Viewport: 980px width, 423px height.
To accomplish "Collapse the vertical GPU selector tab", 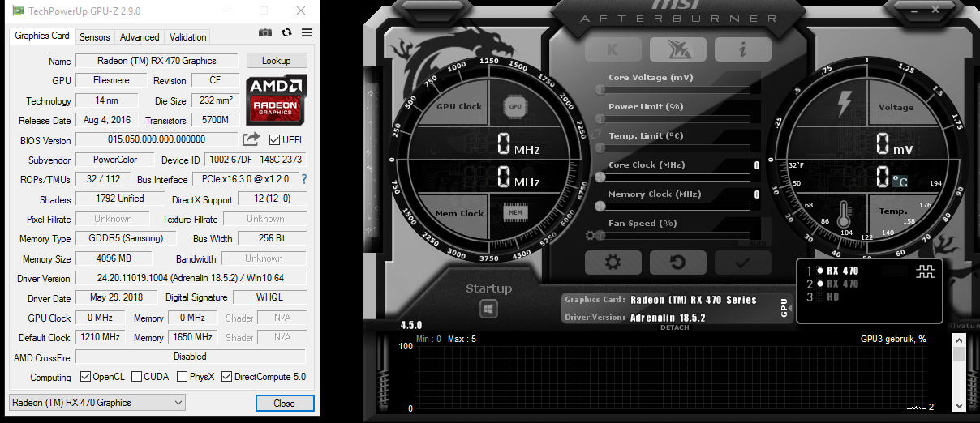I will point(784,306).
